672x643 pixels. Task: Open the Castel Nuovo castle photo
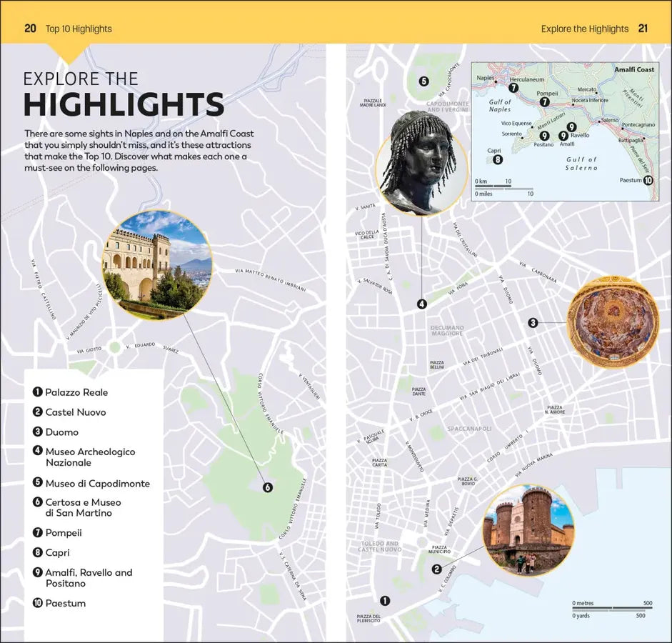[528, 529]
